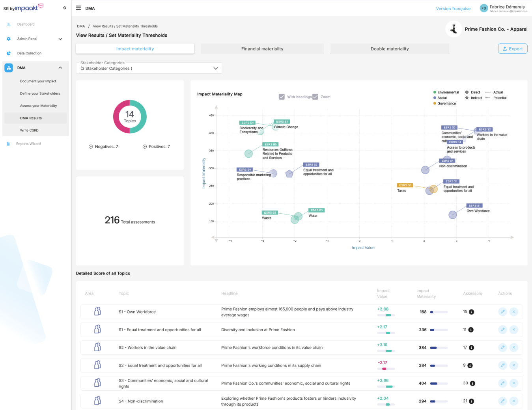Collapse the sidebar with double-chevron icon
The image size is (532, 410).
pyautogui.click(x=65, y=8)
